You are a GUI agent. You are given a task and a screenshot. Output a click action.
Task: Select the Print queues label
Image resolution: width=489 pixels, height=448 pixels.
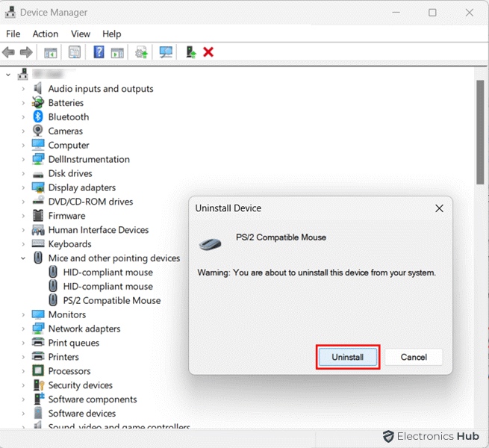[74, 343]
